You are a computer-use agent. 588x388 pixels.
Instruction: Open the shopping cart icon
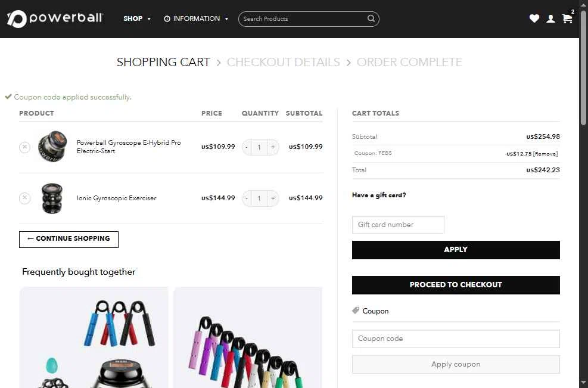[567, 18]
